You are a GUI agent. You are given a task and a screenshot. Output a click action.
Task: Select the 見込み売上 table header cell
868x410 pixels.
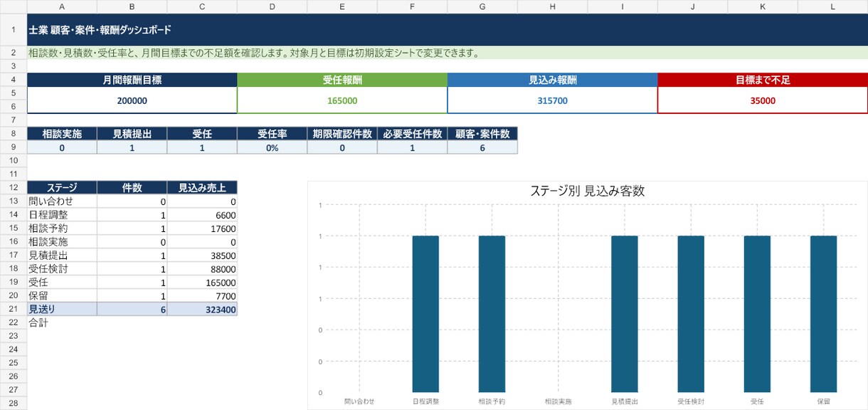pos(202,188)
